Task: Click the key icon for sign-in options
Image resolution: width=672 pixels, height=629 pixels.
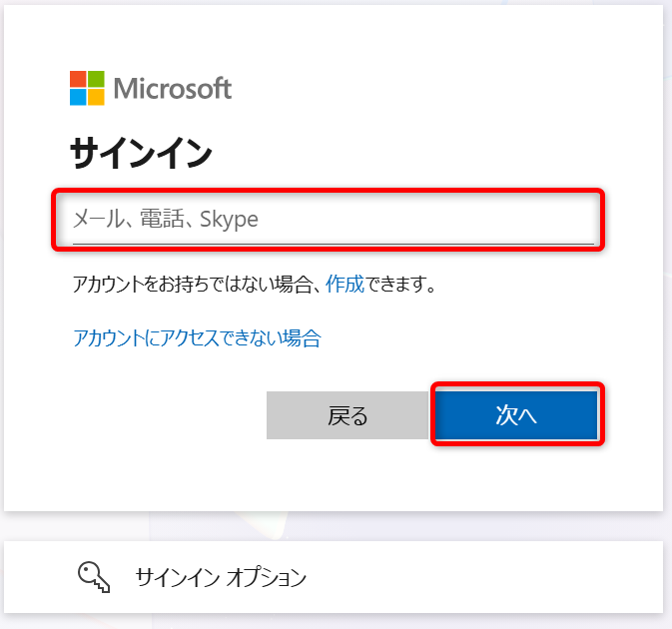Action: click(x=94, y=577)
